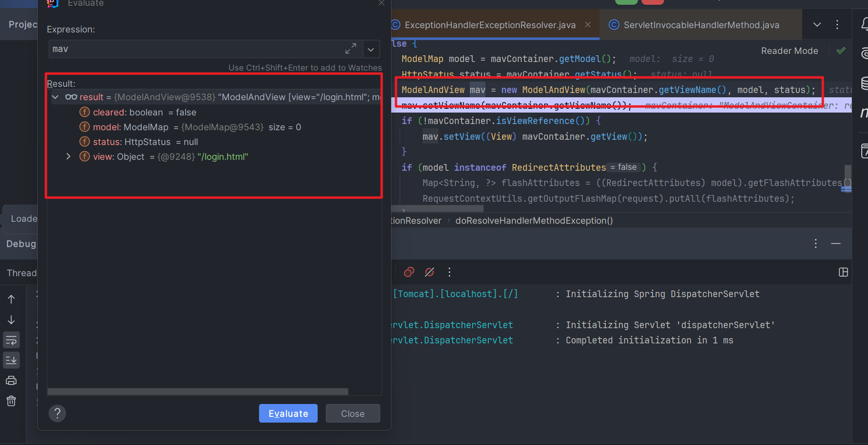This screenshot has height=445, width=868.
Task: Select the model: ModelMap field row
Action: coord(214,127)
